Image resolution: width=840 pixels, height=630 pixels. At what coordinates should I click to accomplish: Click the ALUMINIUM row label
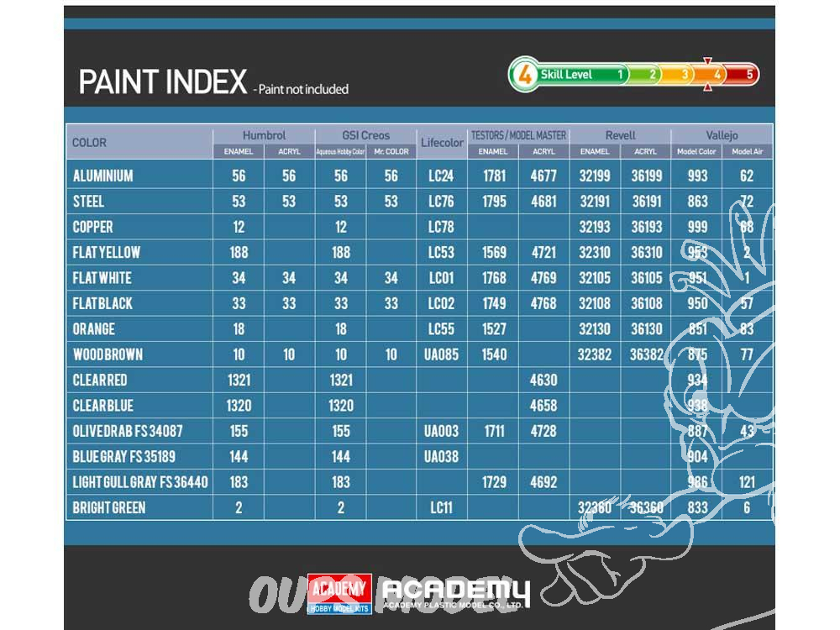(x=102, y=176)
